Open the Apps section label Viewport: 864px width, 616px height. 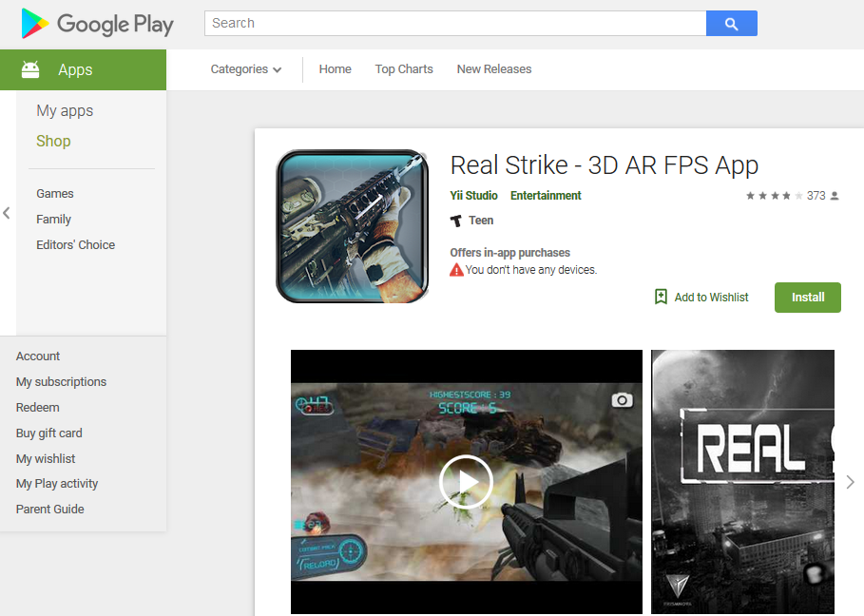pos(75,70)
